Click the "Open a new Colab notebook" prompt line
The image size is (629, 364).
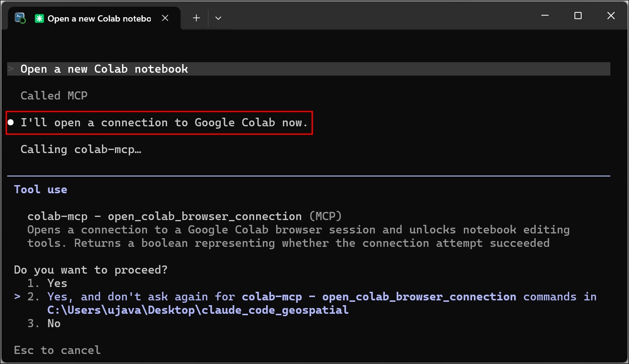pyautogui.click(x=309, y=69)
